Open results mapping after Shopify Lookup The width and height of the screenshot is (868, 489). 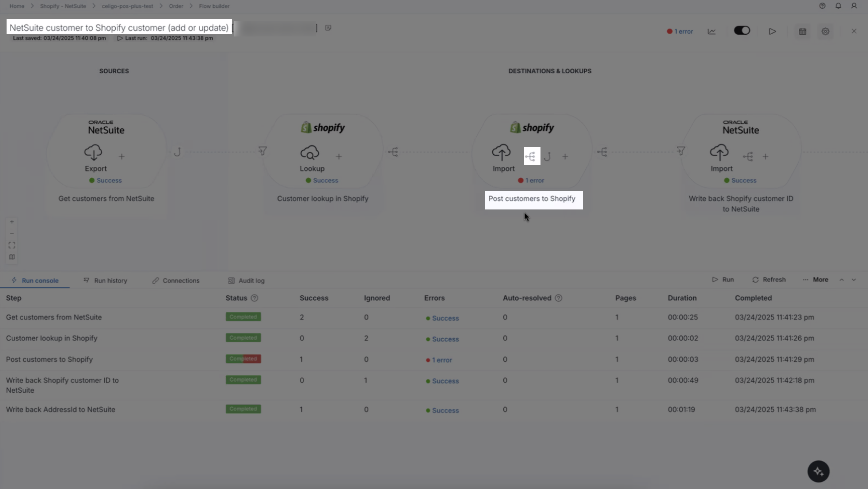[x=393, y=152]
